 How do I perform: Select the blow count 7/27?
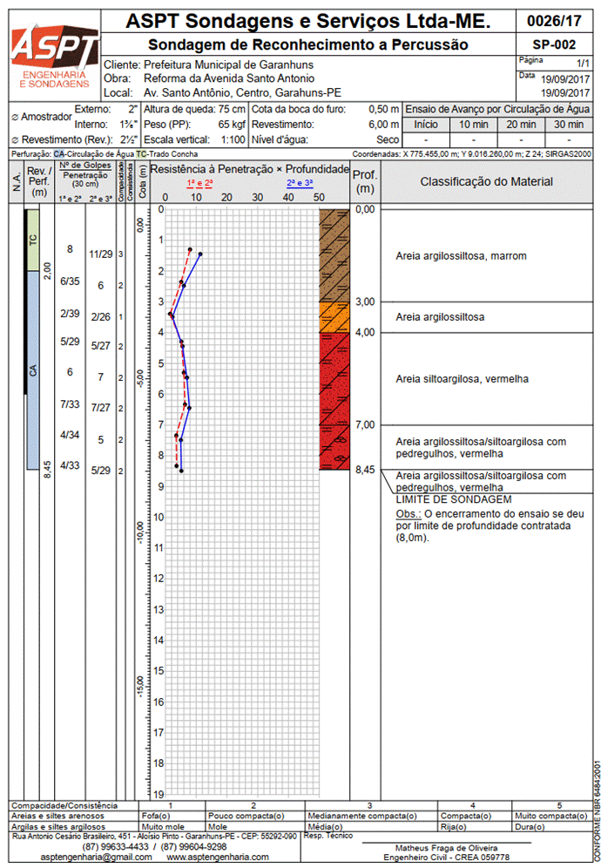101,408
